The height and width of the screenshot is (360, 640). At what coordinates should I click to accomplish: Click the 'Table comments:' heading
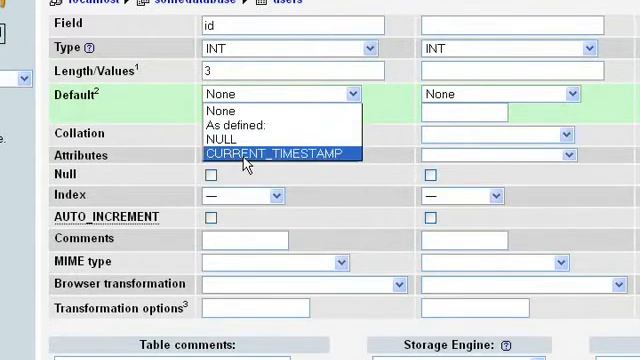[x=188, y=345]
